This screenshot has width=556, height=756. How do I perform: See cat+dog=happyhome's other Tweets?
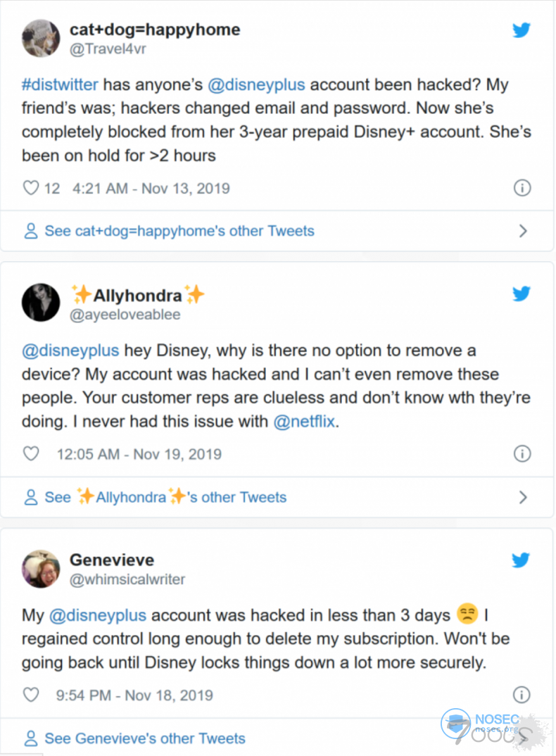(x=179, y=231)
